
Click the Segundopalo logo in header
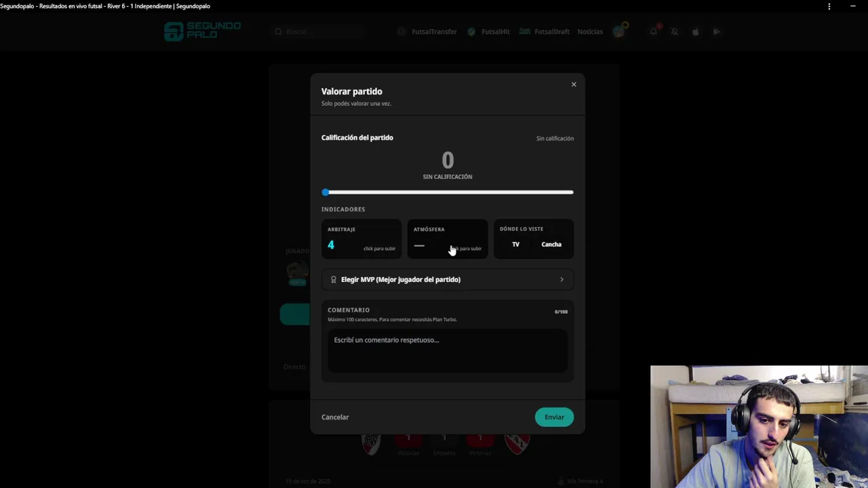[202, 31]
